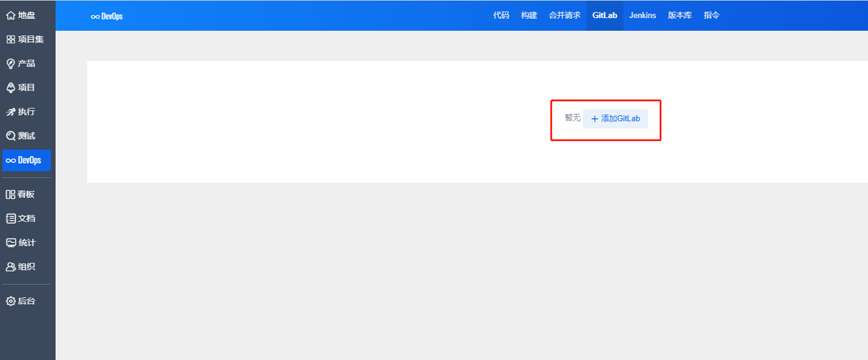Switch to the 版本库 tab
The height and width of the screenshot is (360, 868).
click(680, 15)
